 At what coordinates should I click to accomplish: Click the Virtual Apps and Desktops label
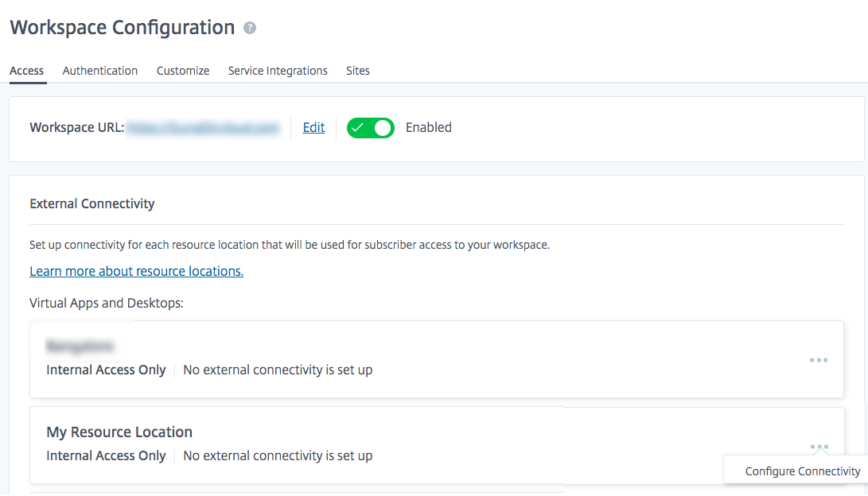(x=107, y=303)
